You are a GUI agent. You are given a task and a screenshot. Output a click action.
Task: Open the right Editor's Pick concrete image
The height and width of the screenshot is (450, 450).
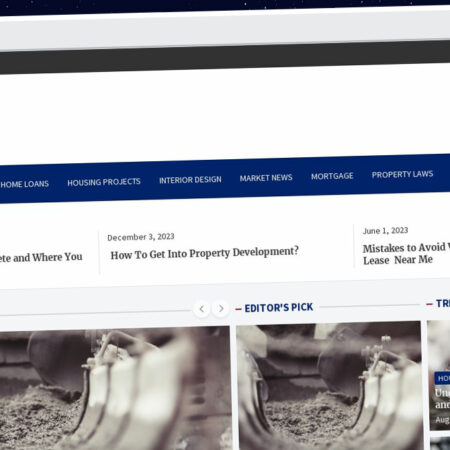click(x=329, y=386)
